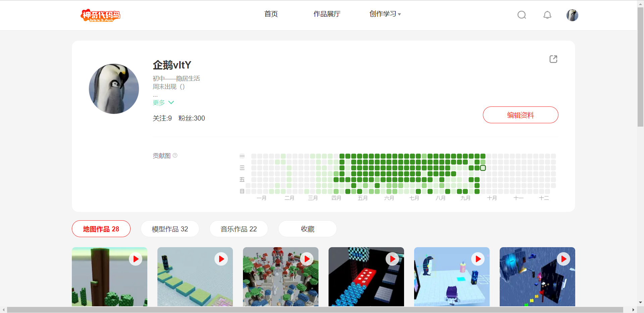Image resolution: width=644 pixels, height=313 pixels.
Task: Open the village town map thumbnail
Action: pos(281,277)
